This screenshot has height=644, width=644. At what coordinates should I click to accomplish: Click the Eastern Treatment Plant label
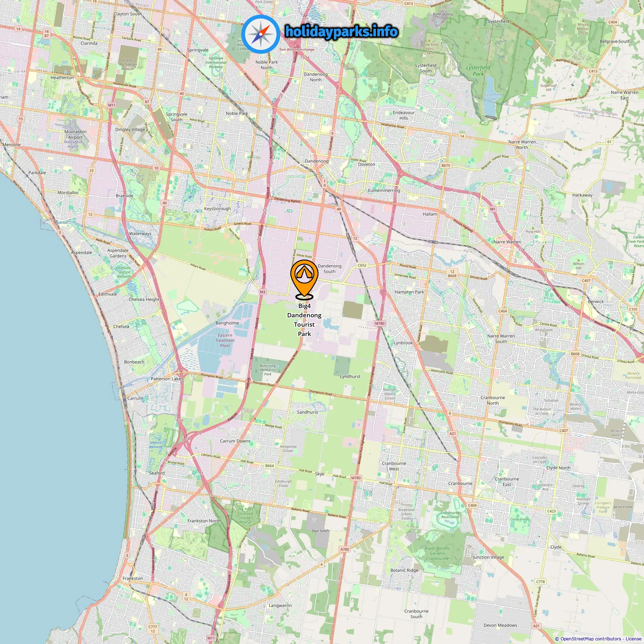(x=225, y=340)
